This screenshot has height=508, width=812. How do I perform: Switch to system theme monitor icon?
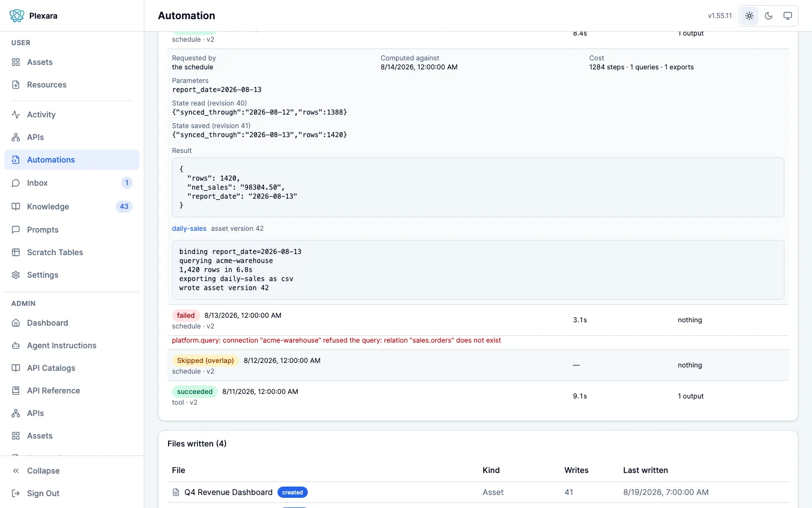click(788, 16)
